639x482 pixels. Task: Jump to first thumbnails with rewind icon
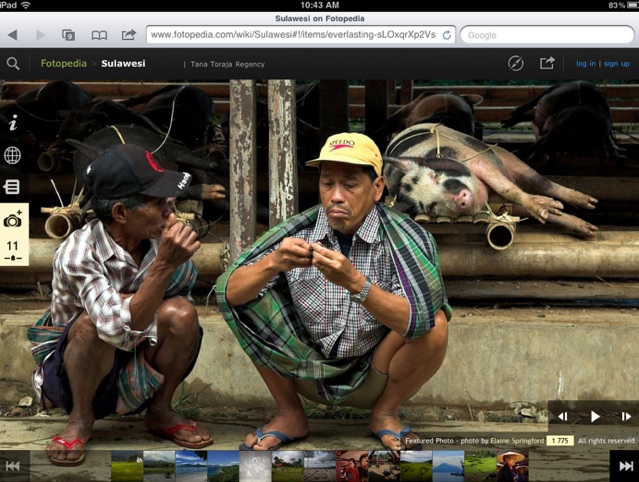tap(13, 466)
